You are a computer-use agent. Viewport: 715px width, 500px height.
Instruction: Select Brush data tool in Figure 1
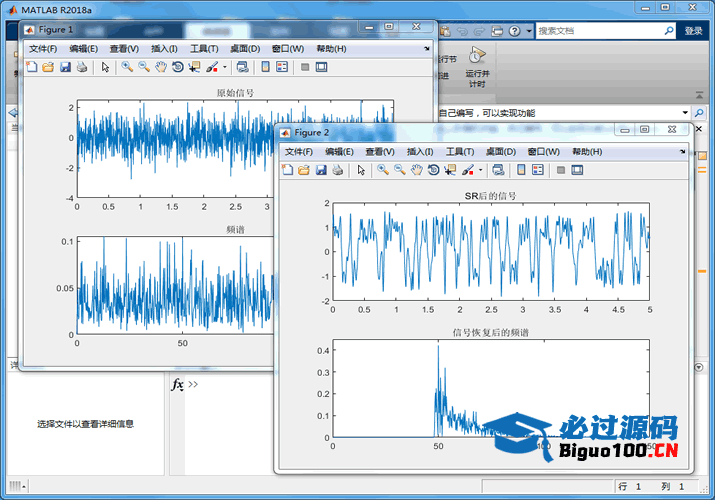212,67
